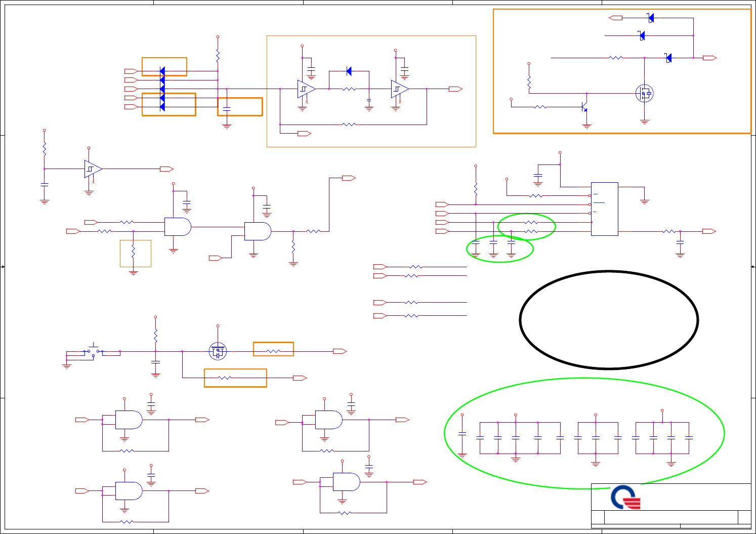
Task: Click the large empty black ellipse
Action: (x=609, y=319)
